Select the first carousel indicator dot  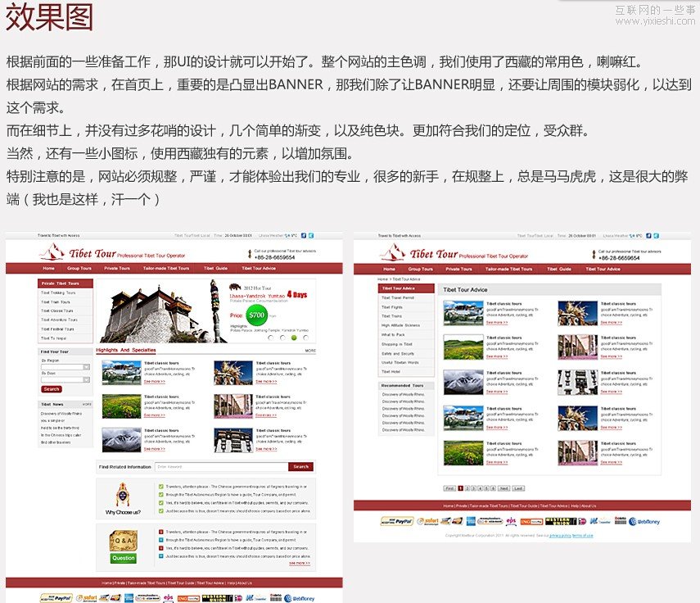270,338
